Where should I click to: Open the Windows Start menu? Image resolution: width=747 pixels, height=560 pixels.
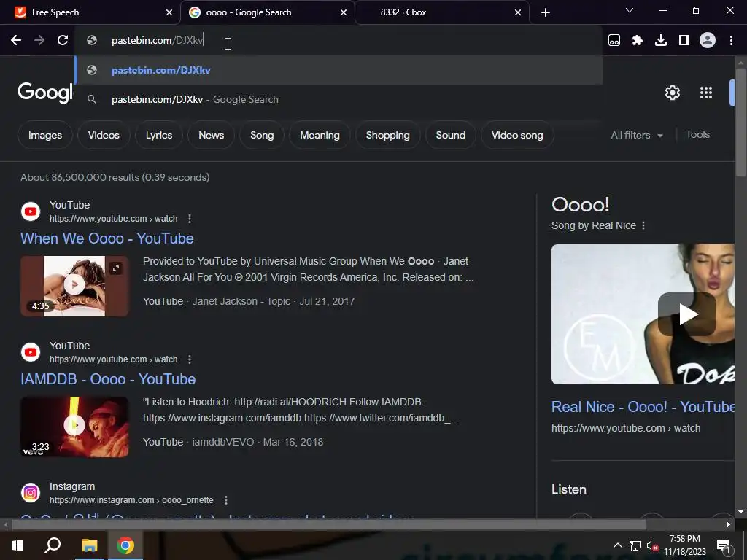[18, 545]
